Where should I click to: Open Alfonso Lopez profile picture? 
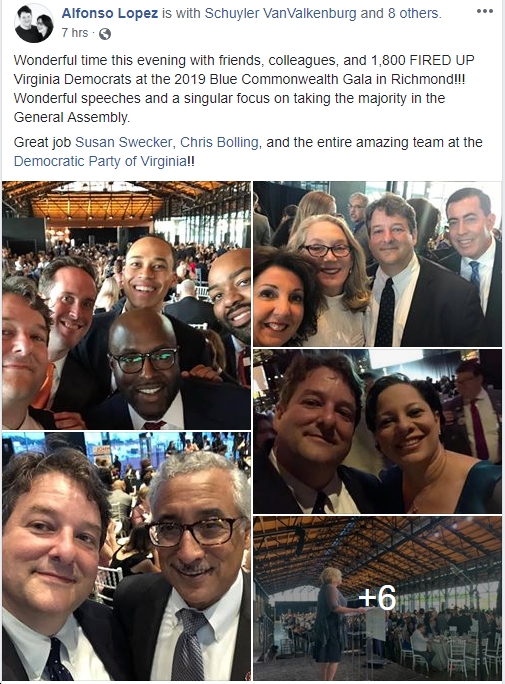34,24
